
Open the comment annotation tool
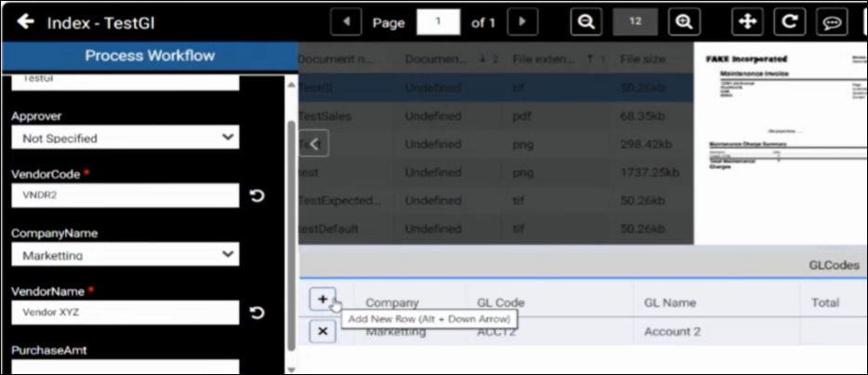click(x=829, y=21)
